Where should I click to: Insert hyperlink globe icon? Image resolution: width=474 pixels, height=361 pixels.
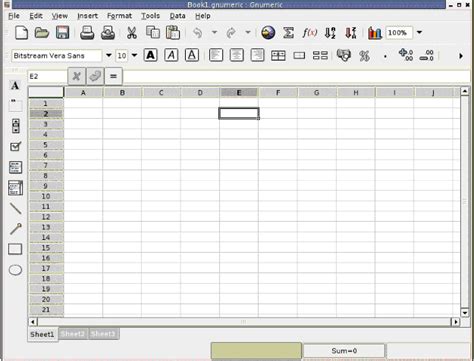click(268, 33)
